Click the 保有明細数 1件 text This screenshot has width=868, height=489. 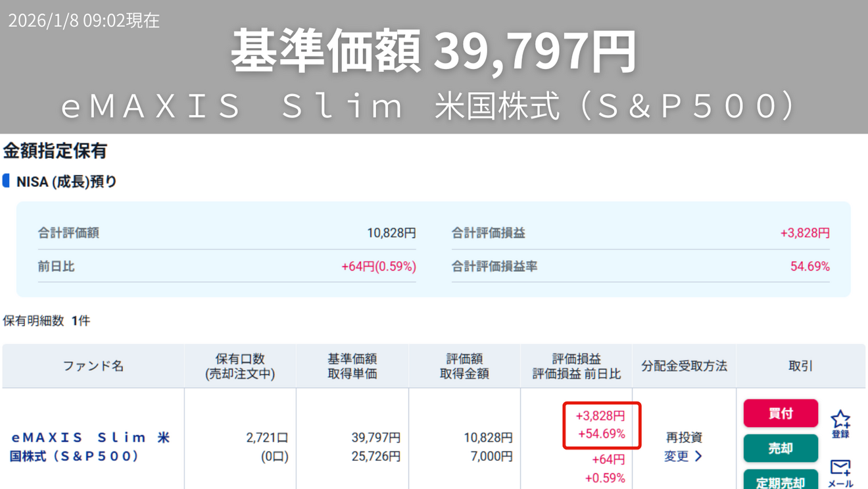[x=47, y=321]
